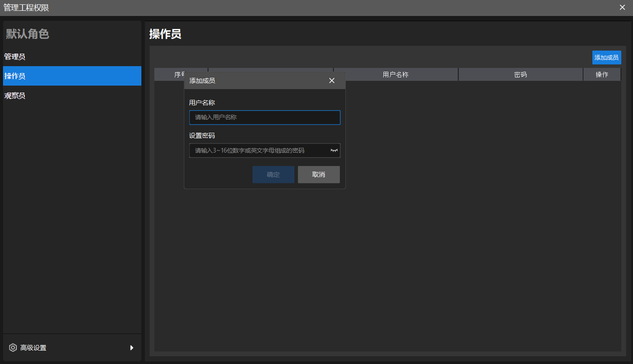633x364 pixels.
Task: Click the 密码 column header
Action: [520, 74]
